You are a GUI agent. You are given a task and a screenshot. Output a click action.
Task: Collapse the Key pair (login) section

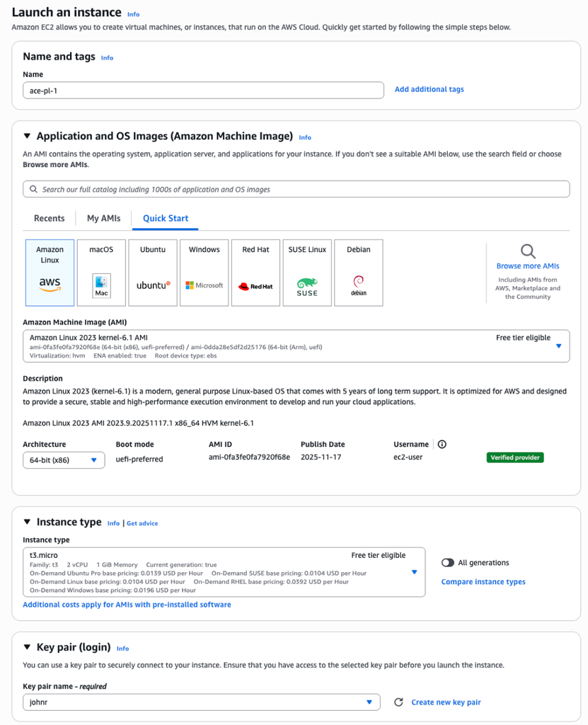(26, 648)
